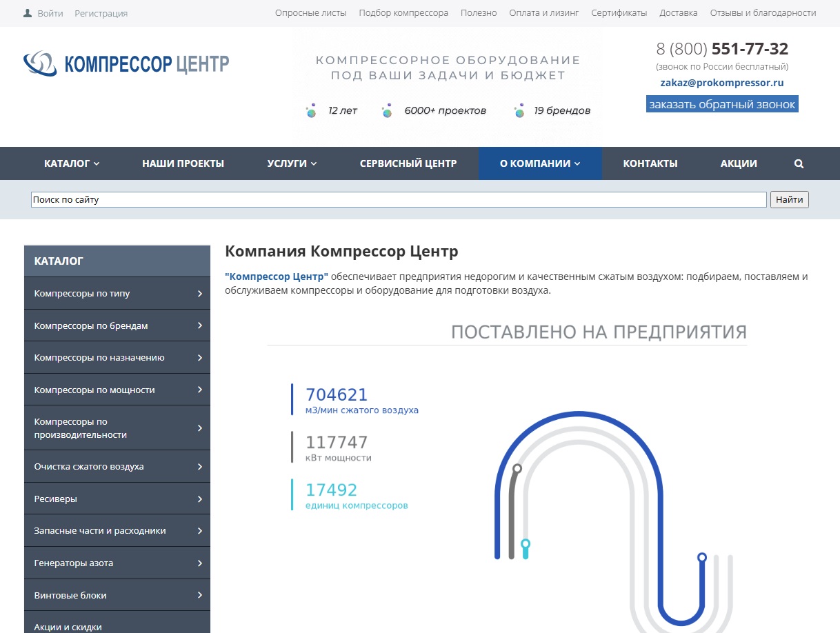Go to КОНТАКТЫ page
The width and height of the screenshot is (840, 633).
(x=650, y=163)
